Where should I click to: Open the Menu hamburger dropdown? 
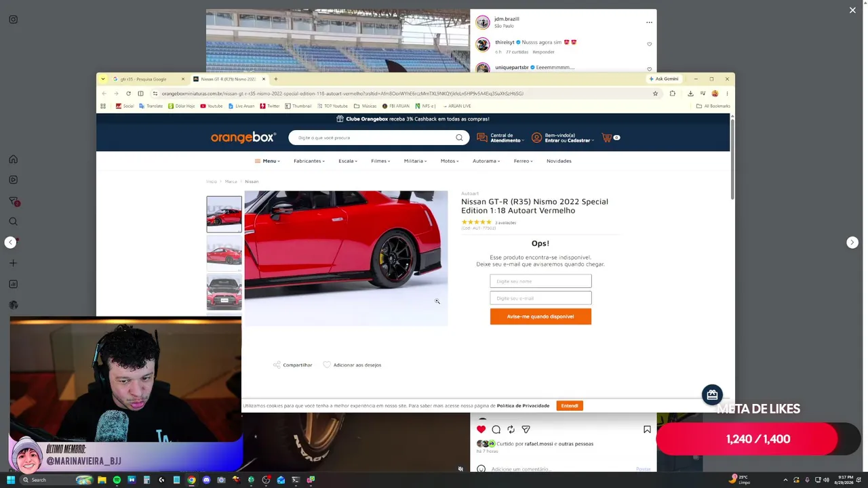coord(267,161)
